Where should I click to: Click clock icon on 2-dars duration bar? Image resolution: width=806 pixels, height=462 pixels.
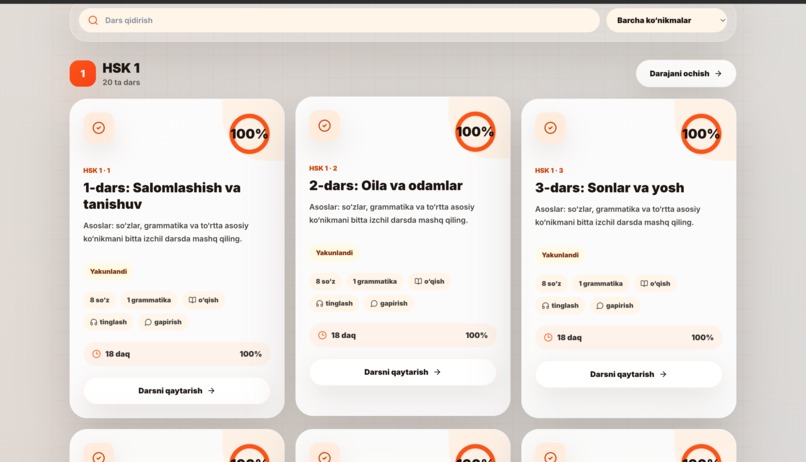(x=322, y=336)
